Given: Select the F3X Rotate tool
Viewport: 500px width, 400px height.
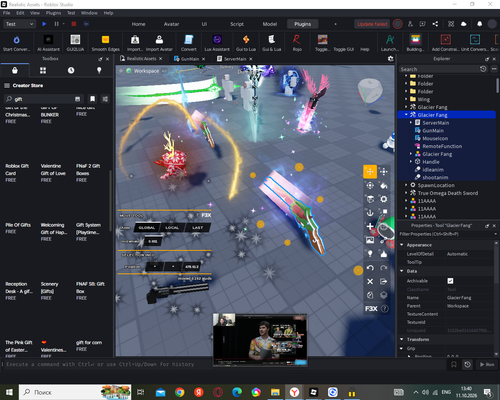Looking at the screenshot, I should coord(370,185).
